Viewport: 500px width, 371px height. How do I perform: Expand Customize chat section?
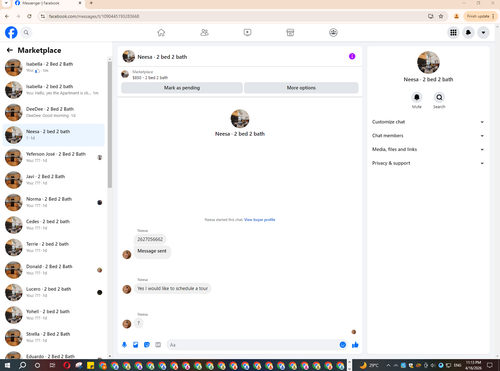click(428, 122)
